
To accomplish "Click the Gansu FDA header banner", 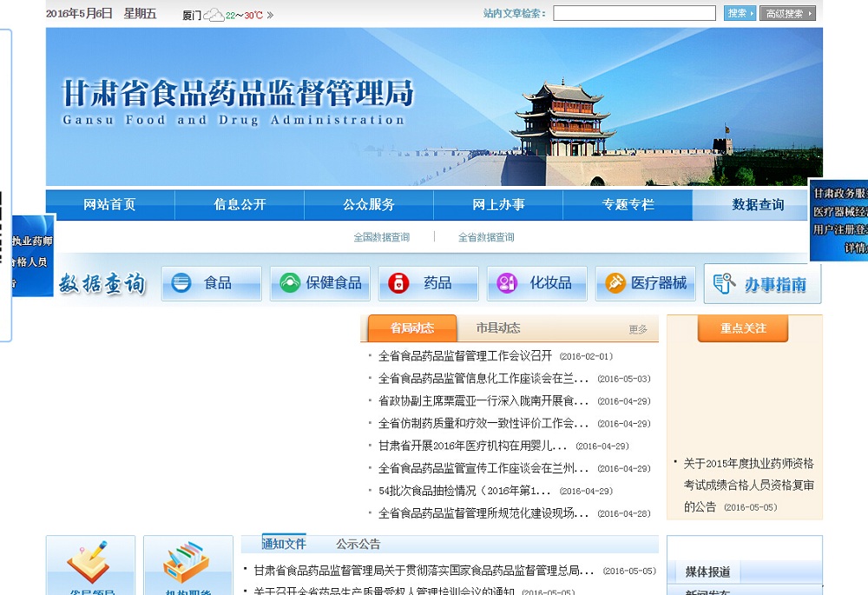I will tap(434, 107).
